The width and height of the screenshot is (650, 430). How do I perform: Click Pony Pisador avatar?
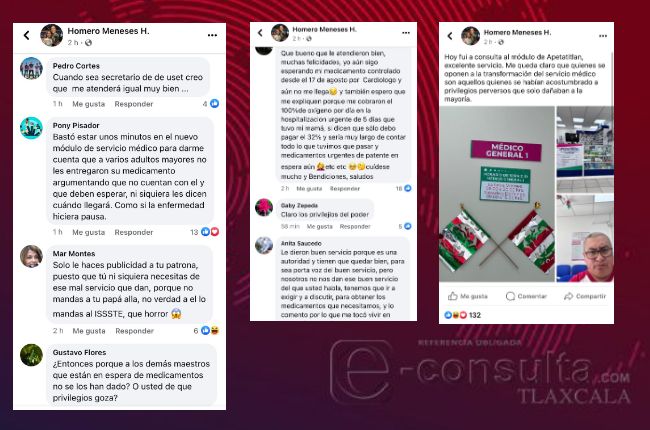coord(32,128)
